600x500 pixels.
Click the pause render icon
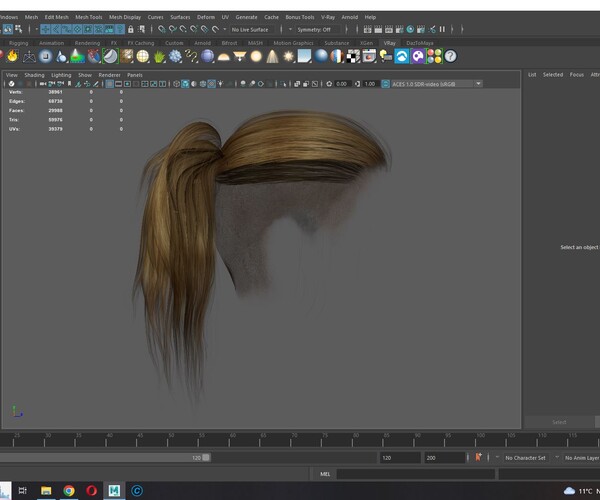[442, 29]
